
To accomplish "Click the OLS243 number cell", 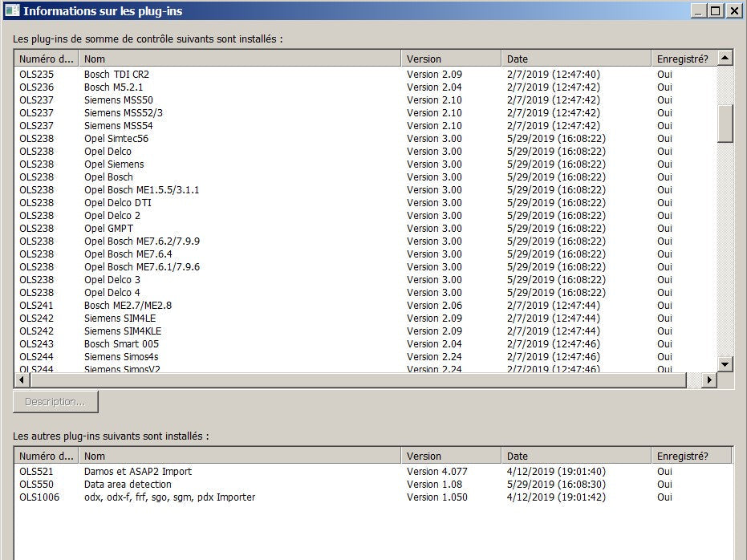I will [x=37, y=344].
